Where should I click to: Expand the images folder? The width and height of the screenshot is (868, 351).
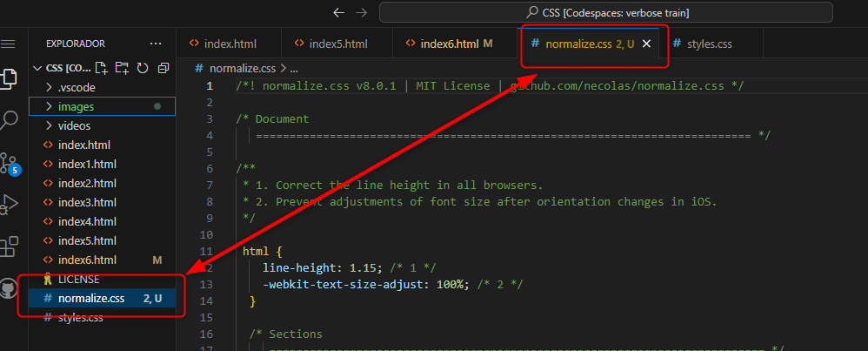(77, 106)
